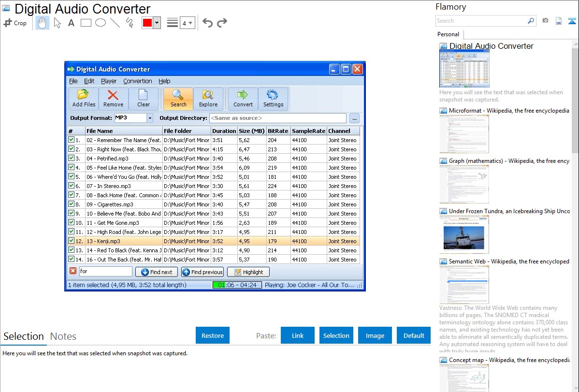This screenshot has width=579, height=392.
Task: Click the green playback progress bar
Action: click(237, 285)
